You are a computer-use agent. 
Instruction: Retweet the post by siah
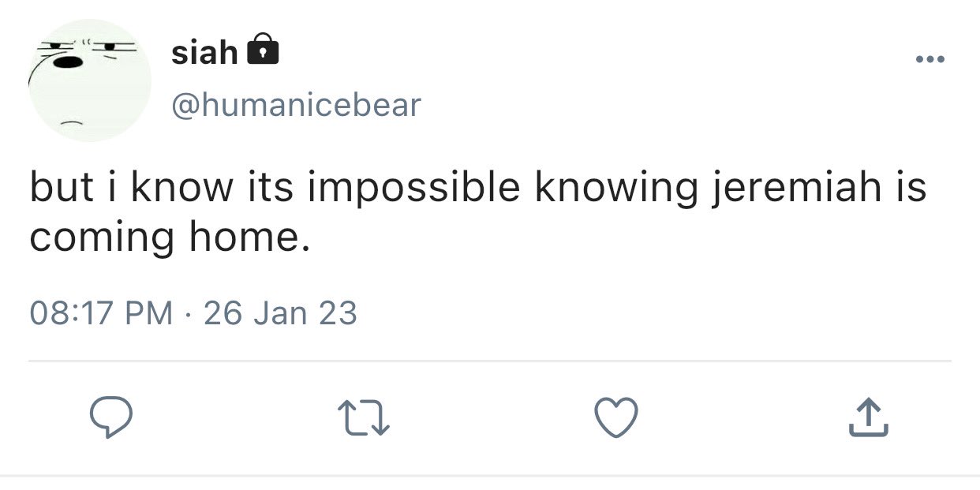coord(363,417)
